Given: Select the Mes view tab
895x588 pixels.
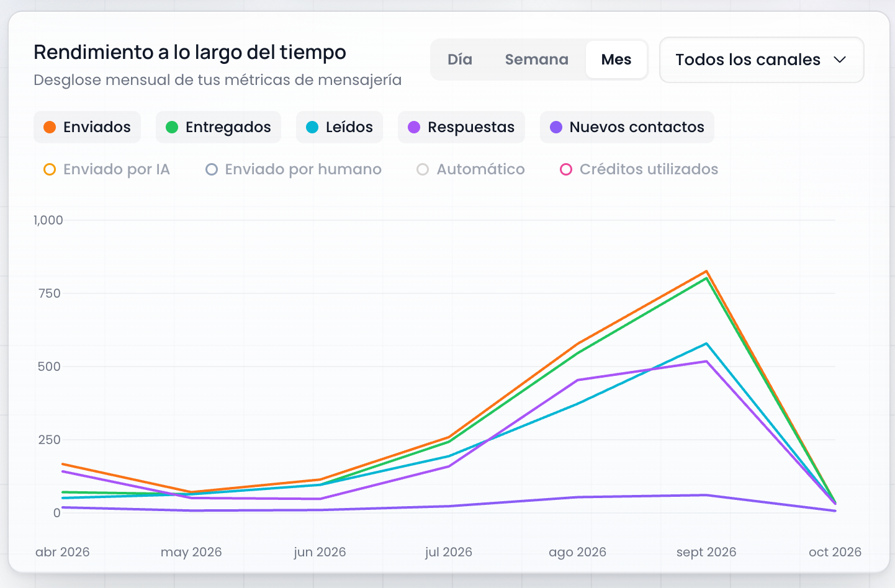Looking at the screenshot, I should click(616, 60).
